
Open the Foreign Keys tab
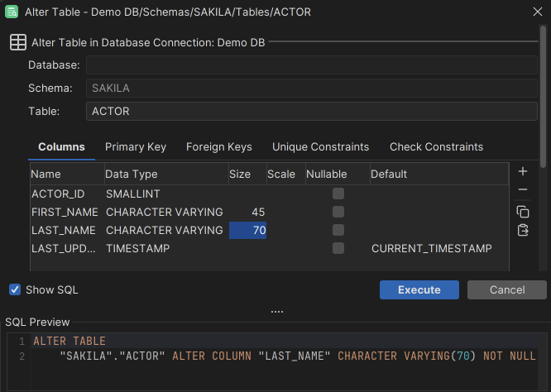tap(218, 147)
